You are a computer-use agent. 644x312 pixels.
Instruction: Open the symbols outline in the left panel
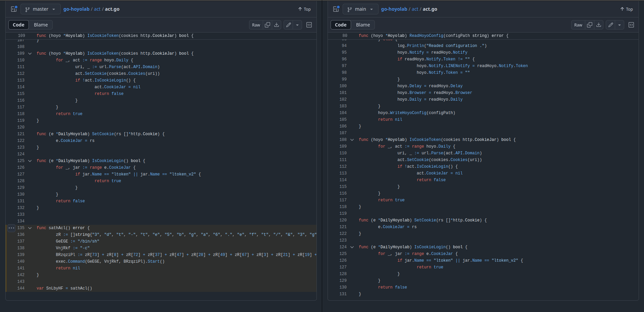[x=309, y=25]
